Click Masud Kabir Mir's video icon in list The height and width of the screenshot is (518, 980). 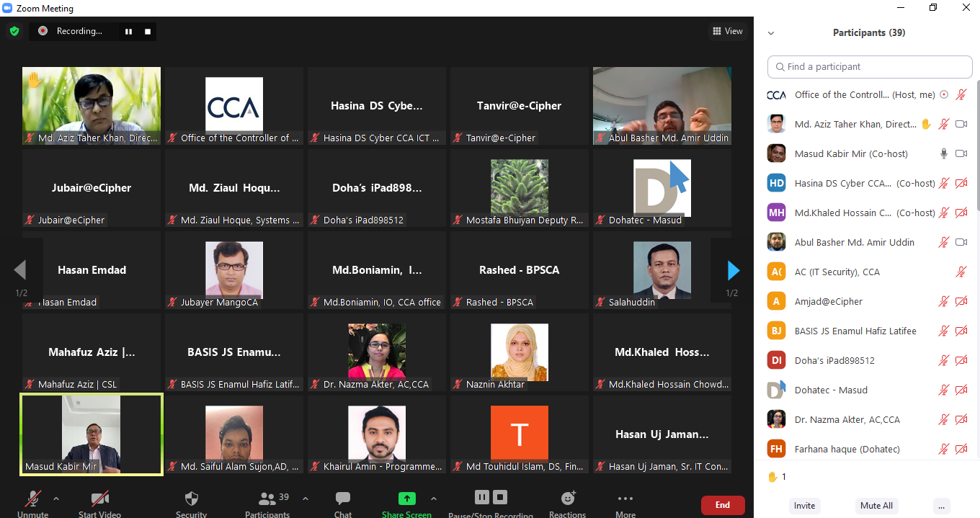click(961, 153)
